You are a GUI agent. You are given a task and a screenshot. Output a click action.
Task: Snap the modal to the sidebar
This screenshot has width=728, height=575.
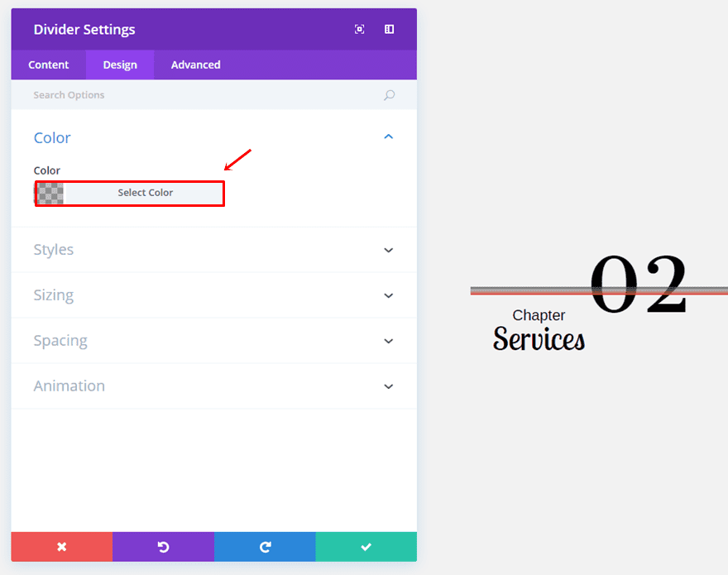[389, 29]
